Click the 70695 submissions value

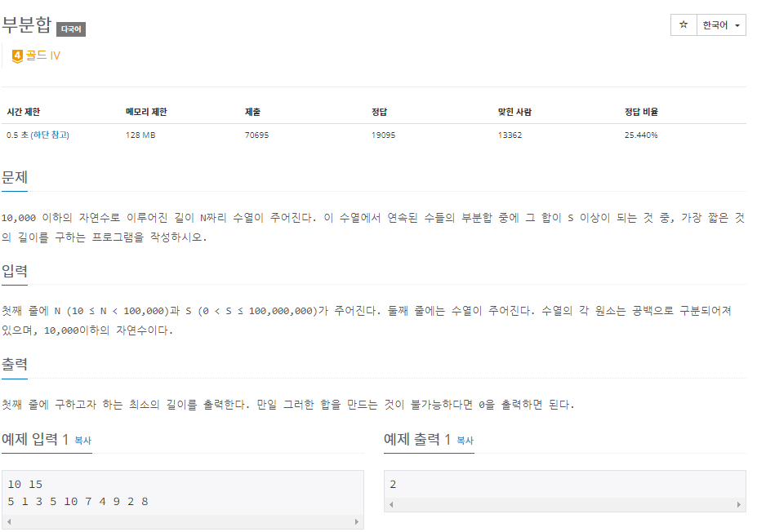pyautogui.click(x=257, y=135)
